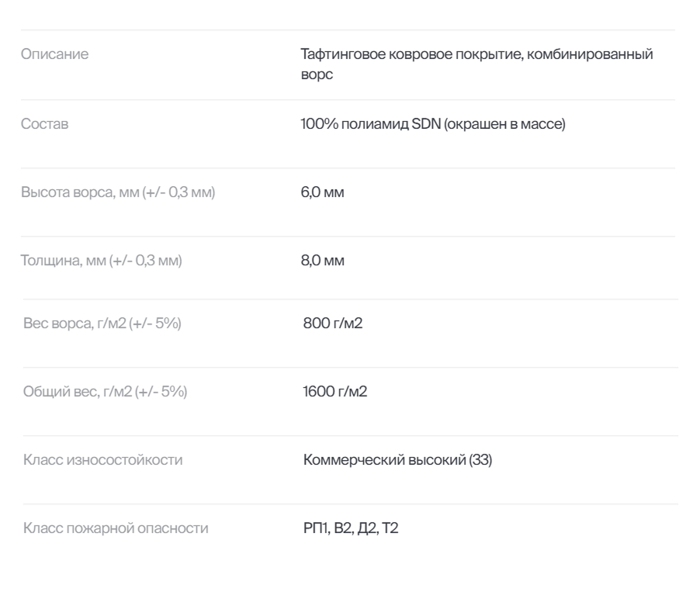Image resolution: width=700 pixels, height=592 pixels.
Task: Click the word ворс on second description line
Action: [317, 74]
